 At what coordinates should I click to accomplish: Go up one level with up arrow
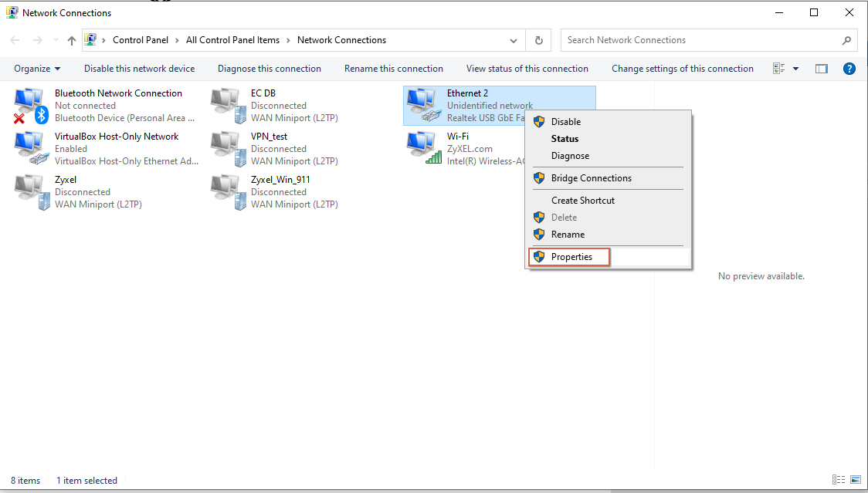click(x=71, y=40)
